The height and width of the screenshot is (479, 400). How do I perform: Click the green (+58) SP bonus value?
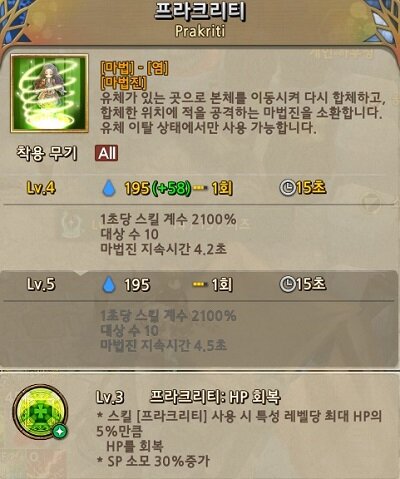(x=171, y=188)
